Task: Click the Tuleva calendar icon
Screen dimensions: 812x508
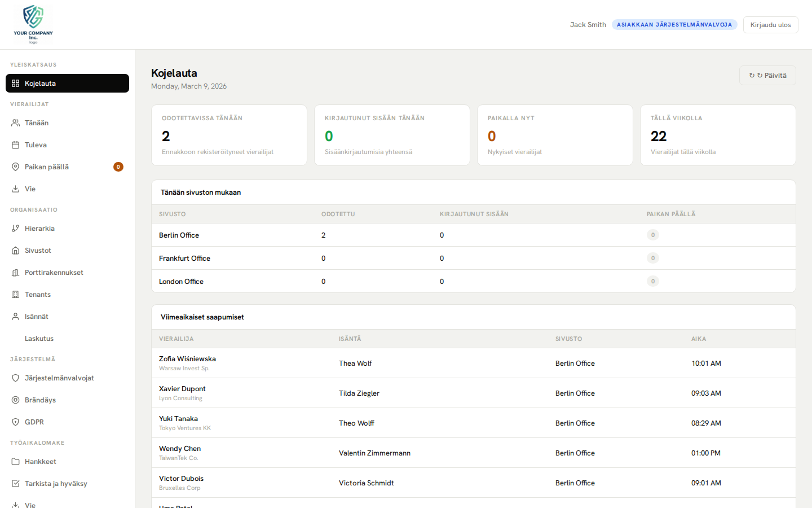Action: pos(15,144)
